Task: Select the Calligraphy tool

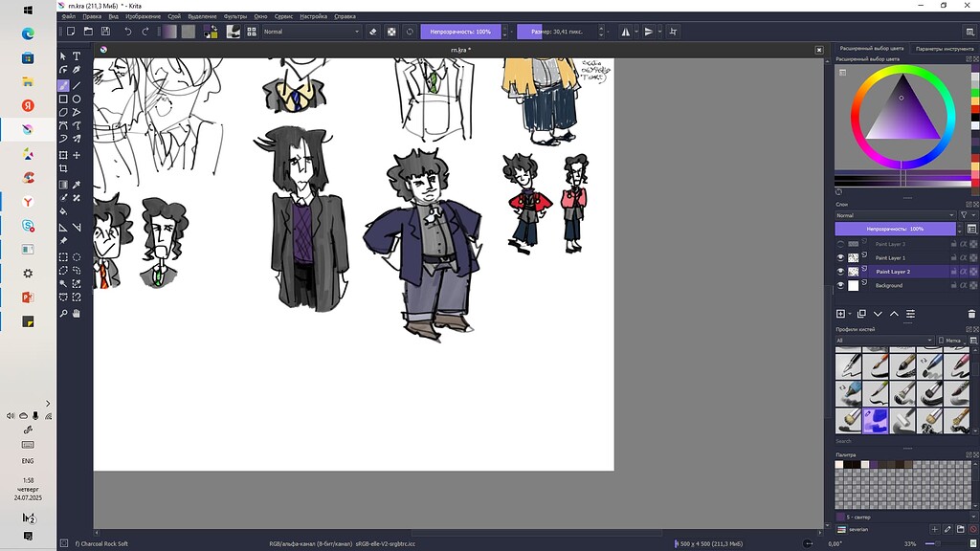Action: click(77, 70)
